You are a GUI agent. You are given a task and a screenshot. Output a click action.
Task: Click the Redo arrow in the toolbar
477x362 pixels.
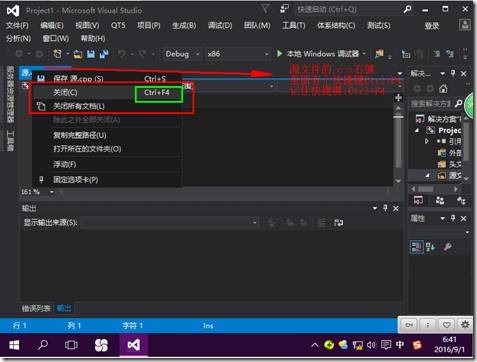click(x=143, y=54)
